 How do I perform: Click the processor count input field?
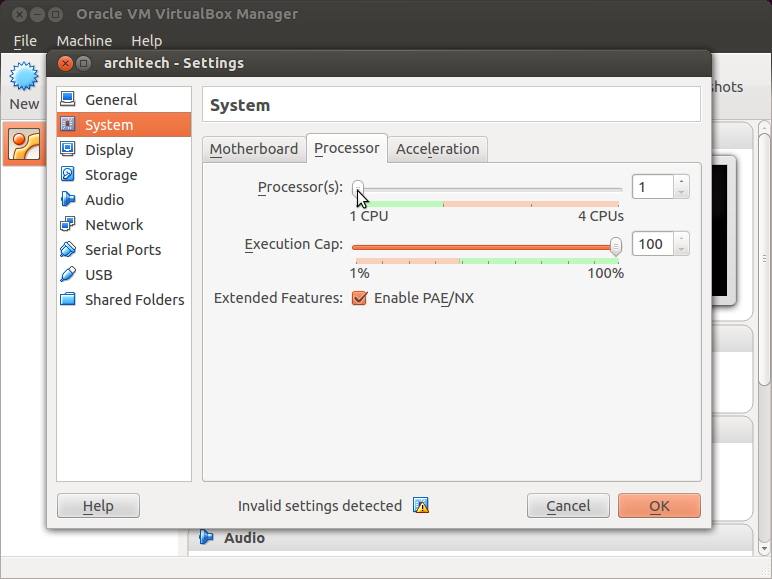(653, 187)
